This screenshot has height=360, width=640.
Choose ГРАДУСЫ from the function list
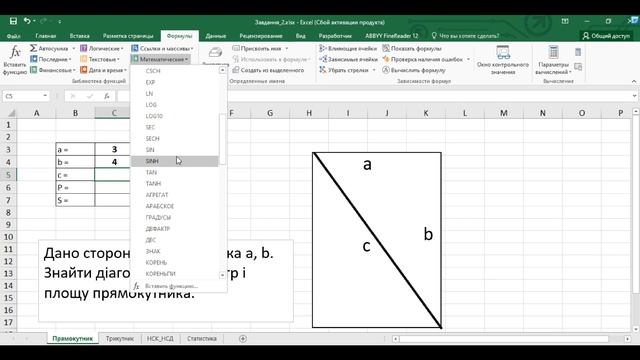[175, 218]
